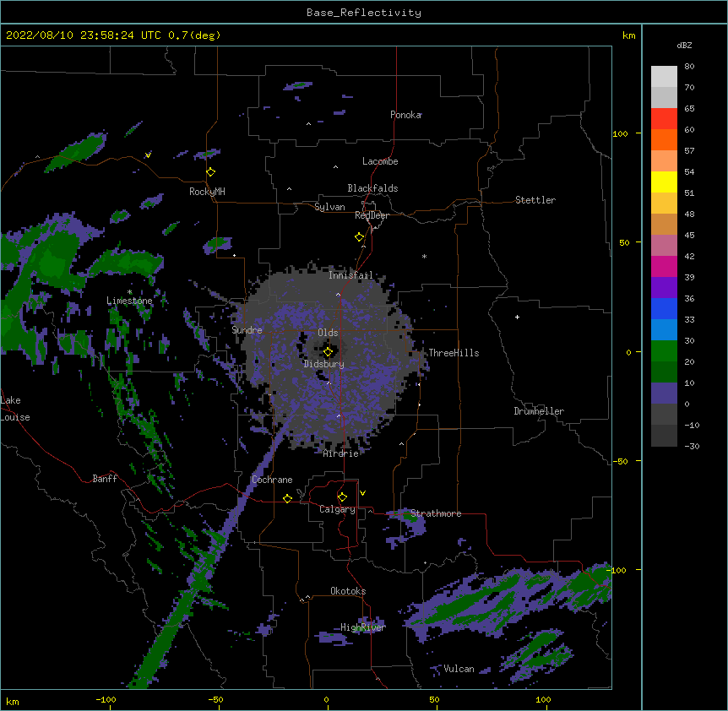Click the RockyMH label
This screenshot has width=728, height=711.
point(207,192)
